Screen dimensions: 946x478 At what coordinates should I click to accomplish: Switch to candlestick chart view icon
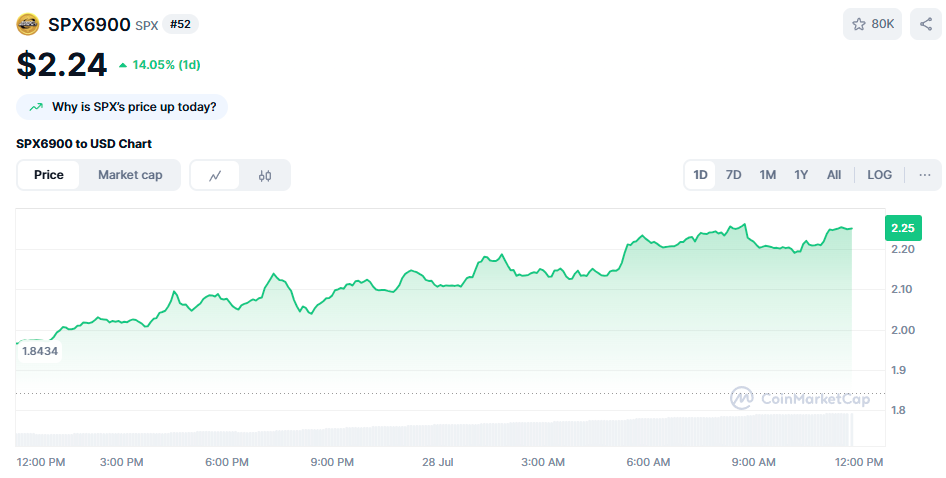(x=265, y=176)
